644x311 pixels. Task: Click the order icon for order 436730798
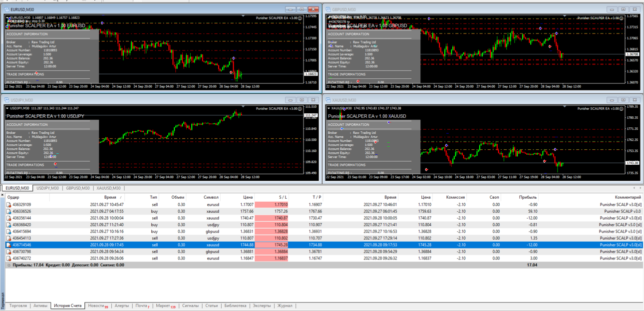click(x=8, y=252)
